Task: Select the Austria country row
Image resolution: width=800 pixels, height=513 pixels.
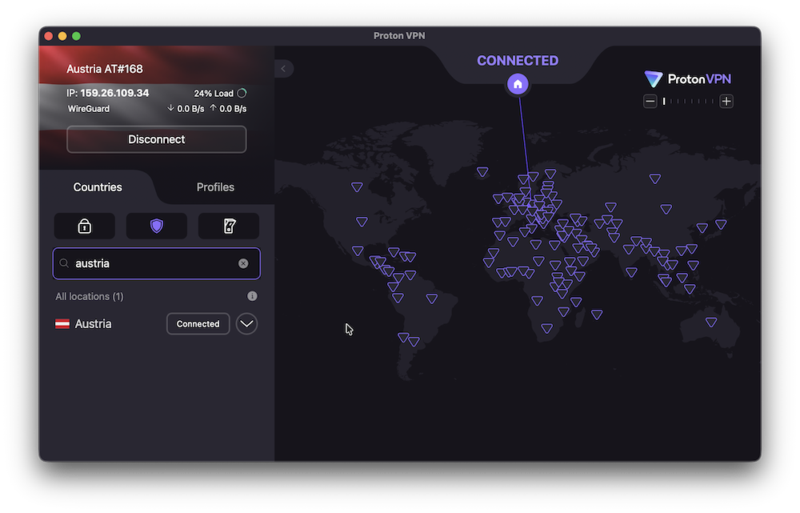Action: [156, 324]
